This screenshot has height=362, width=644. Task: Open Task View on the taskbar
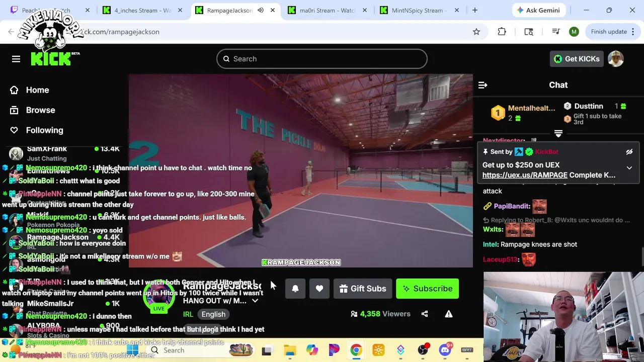click(x=267, y=350)
